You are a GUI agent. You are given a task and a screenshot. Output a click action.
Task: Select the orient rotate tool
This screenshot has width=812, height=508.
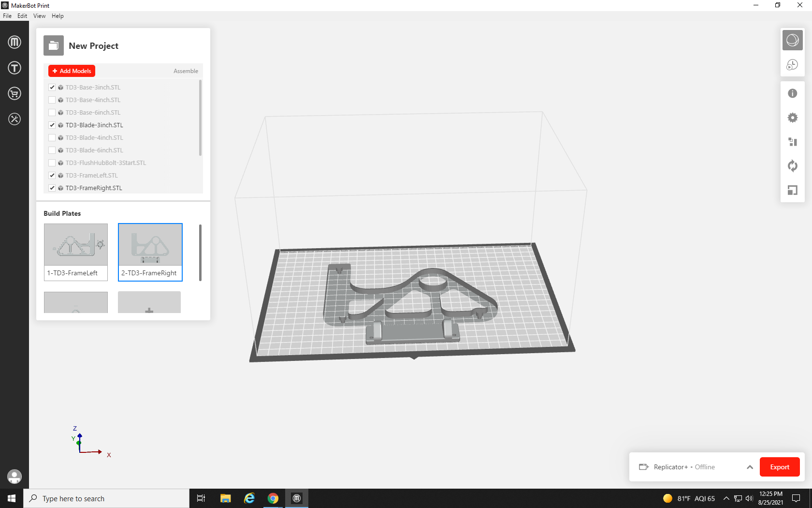[793, 166]
